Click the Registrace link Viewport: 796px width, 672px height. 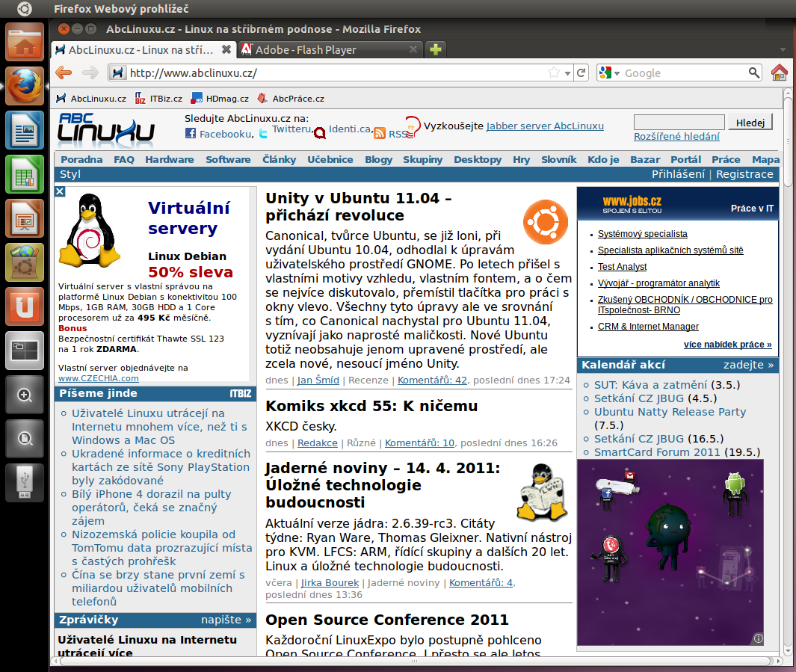pos(744,174)
